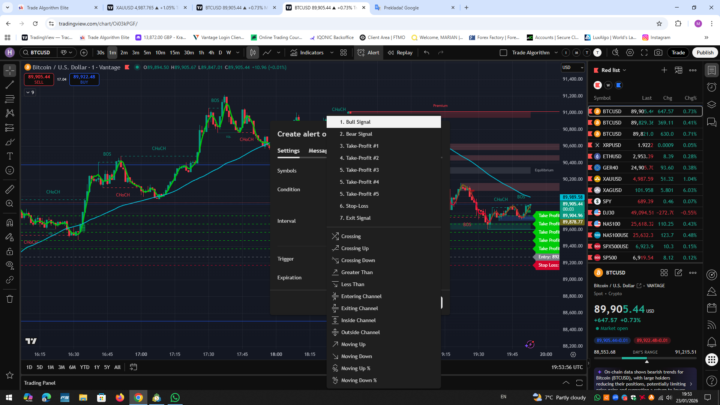Click the Publish button
Screen dimensions: 720x405
coord(704,52)
